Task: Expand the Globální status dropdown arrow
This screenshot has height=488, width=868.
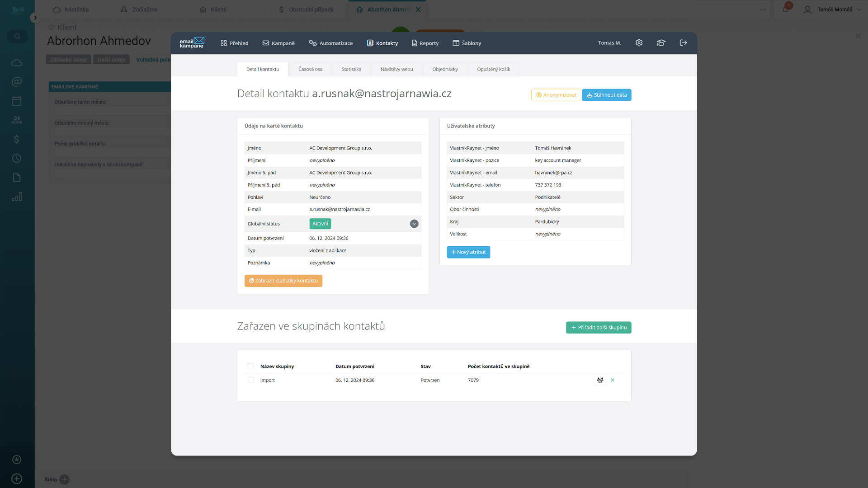Action: [x=414, y=224]
